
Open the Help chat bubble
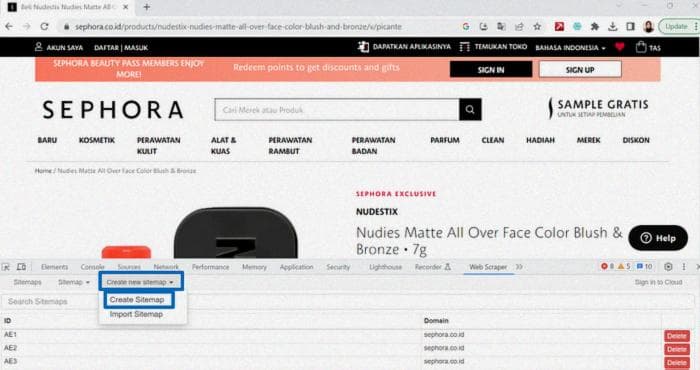pyautogui.click(x=658, y=238)
